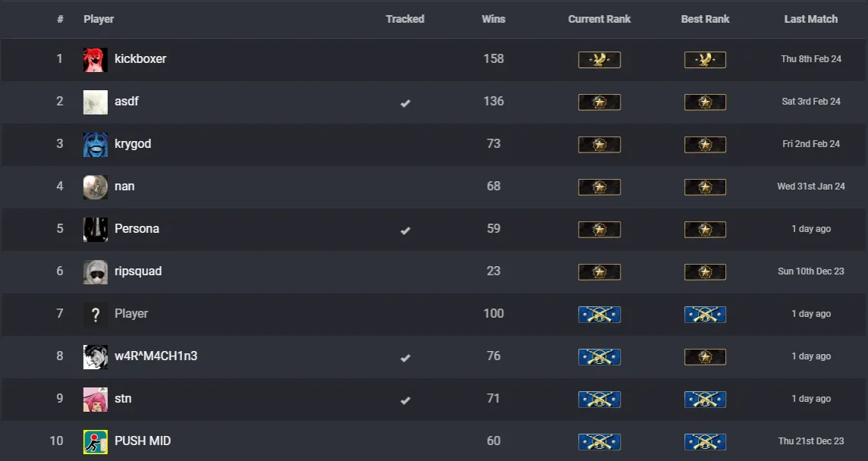Click asdf's best rank badge icon
868x461 pixels.
tap(705, 102)
